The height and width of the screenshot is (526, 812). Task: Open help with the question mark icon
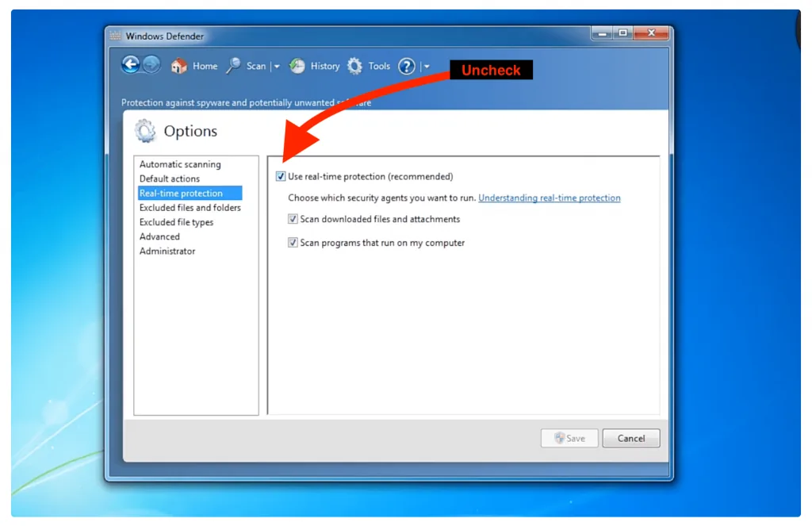(407, 67)
